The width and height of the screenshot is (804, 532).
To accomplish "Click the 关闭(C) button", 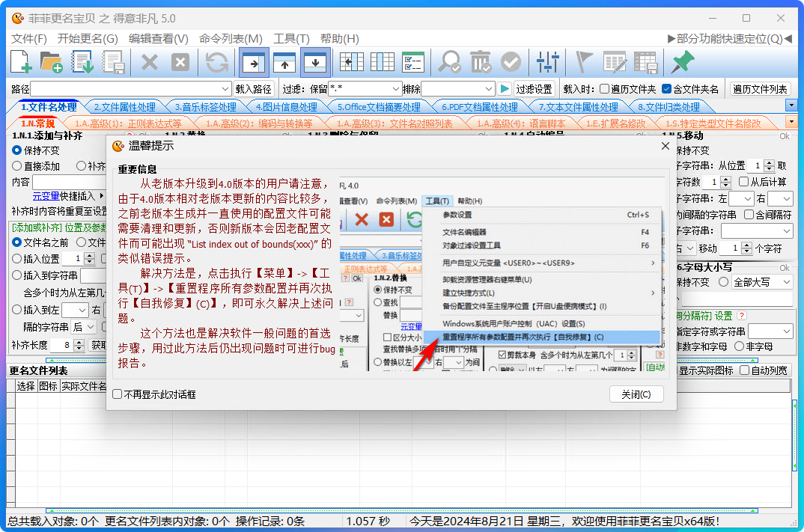I will click(x=636, y=394).
